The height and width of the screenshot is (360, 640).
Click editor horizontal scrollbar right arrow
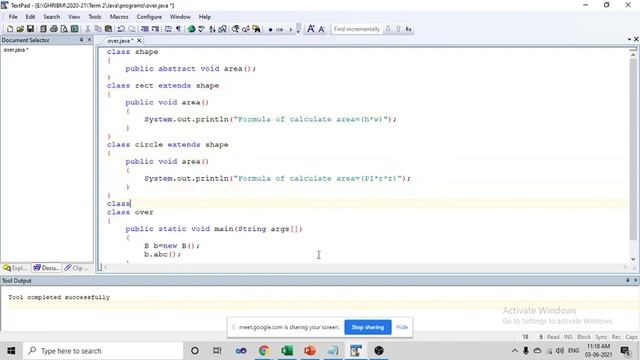pos(625,267)
